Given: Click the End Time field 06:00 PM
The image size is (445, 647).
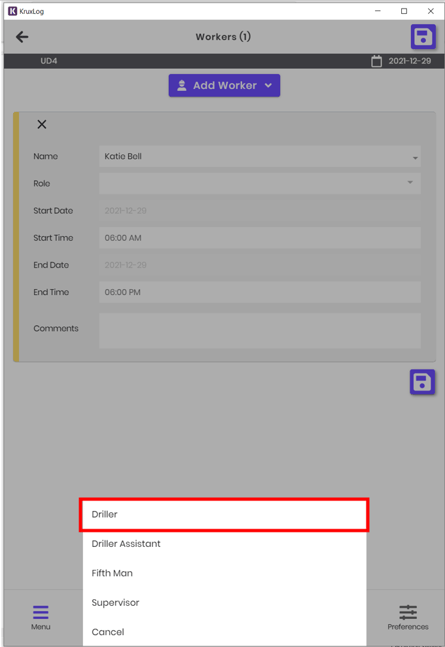Looking at the screenshot, I should coord(260,292).
